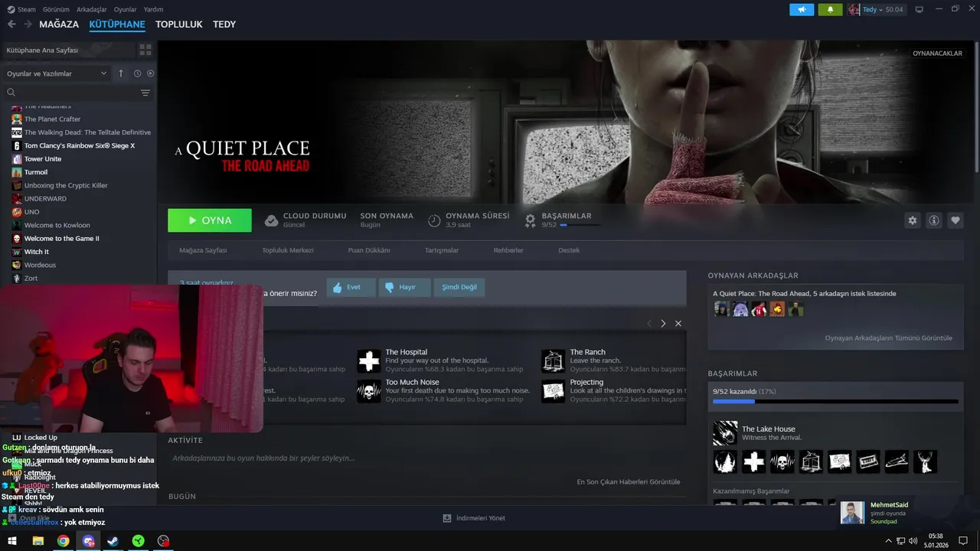Open İndirmeleri Yönet downloads manager
This screenshot has height=551, width=980.
click(474, 518)
